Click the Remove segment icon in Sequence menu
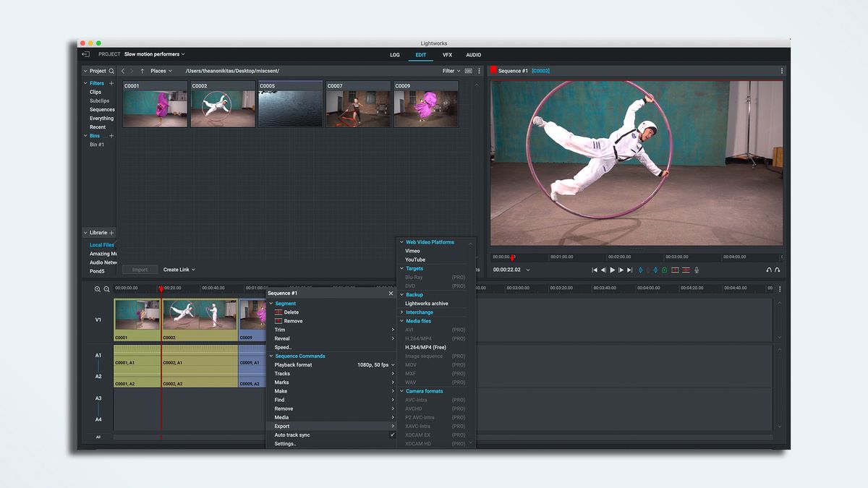 click(x=278, y=321)
